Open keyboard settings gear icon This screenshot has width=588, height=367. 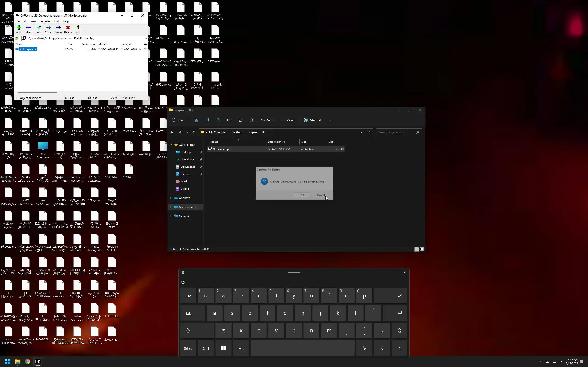[x=183, y=272]
